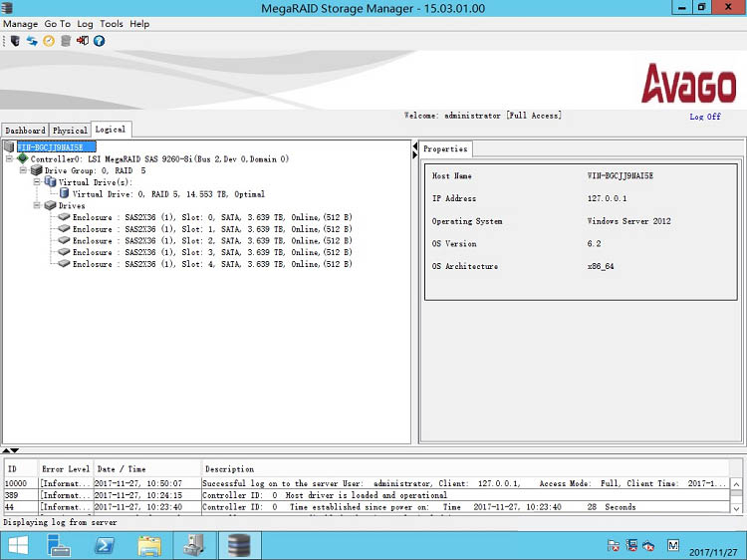Select the Enclosure Slot: 4 drive row

click(212, 264)
